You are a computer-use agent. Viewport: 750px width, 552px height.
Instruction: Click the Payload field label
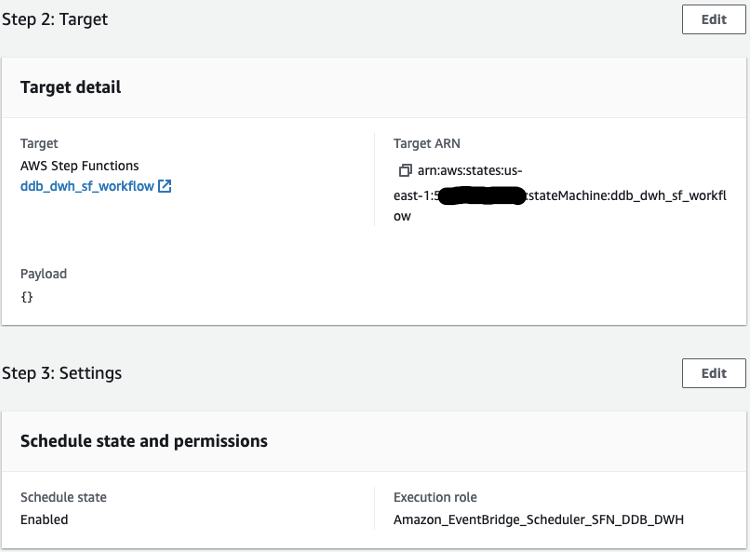(x=44, y=274)
